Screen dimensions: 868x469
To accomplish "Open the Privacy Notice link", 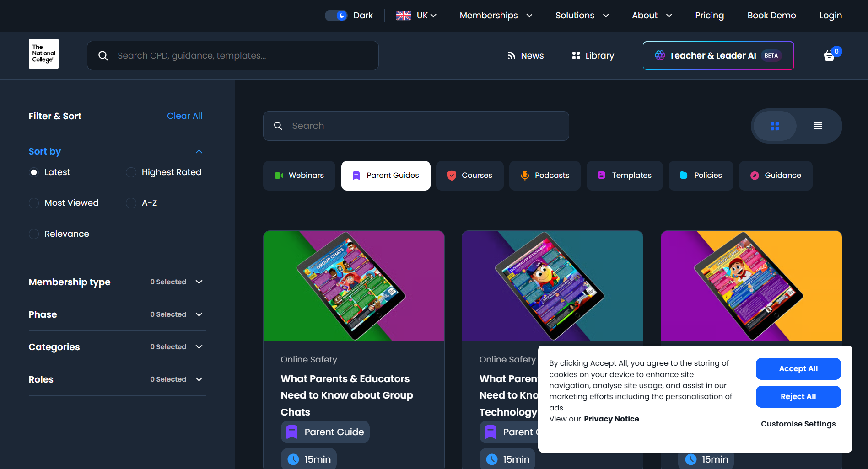I will [x=611, y=419].
